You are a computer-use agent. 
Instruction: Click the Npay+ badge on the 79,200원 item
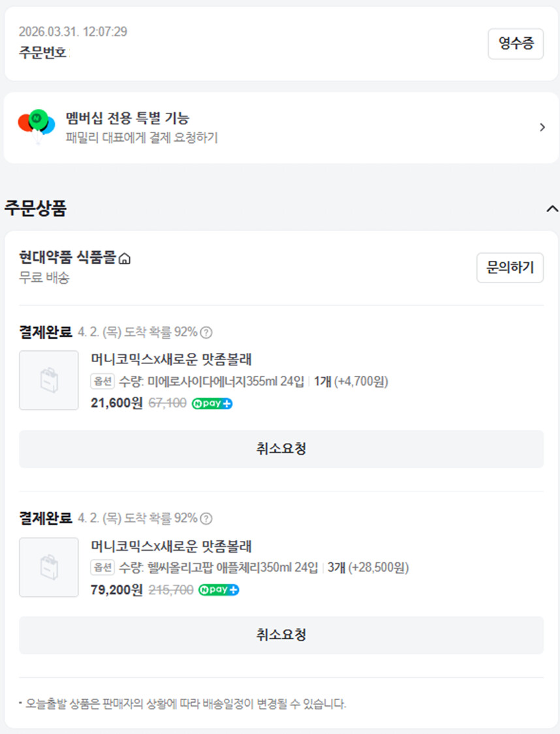[219, 590]
